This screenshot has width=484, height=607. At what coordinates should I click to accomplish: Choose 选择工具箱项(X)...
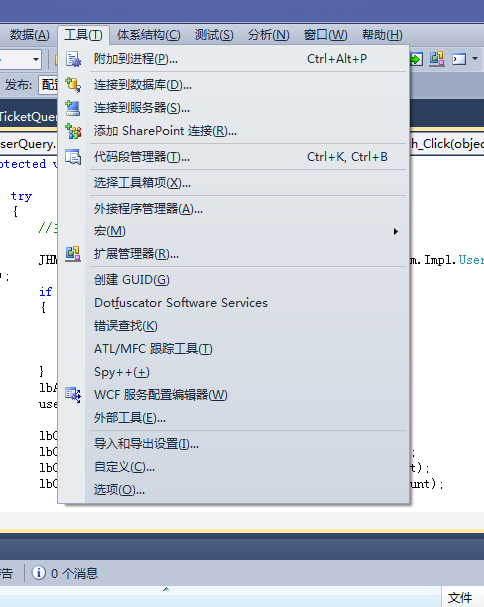click(233, 182)
